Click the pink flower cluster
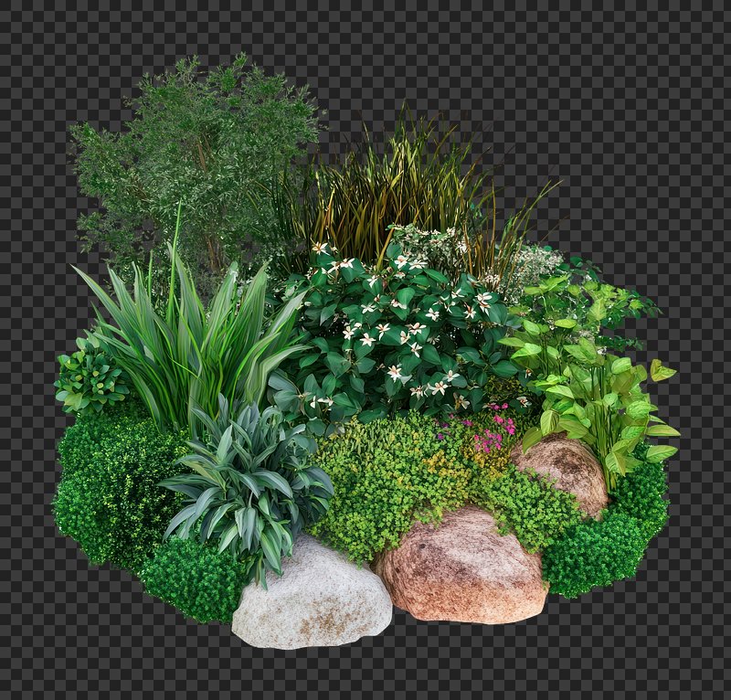This screenshot has height=700, width=731. [x=493, y=431]
